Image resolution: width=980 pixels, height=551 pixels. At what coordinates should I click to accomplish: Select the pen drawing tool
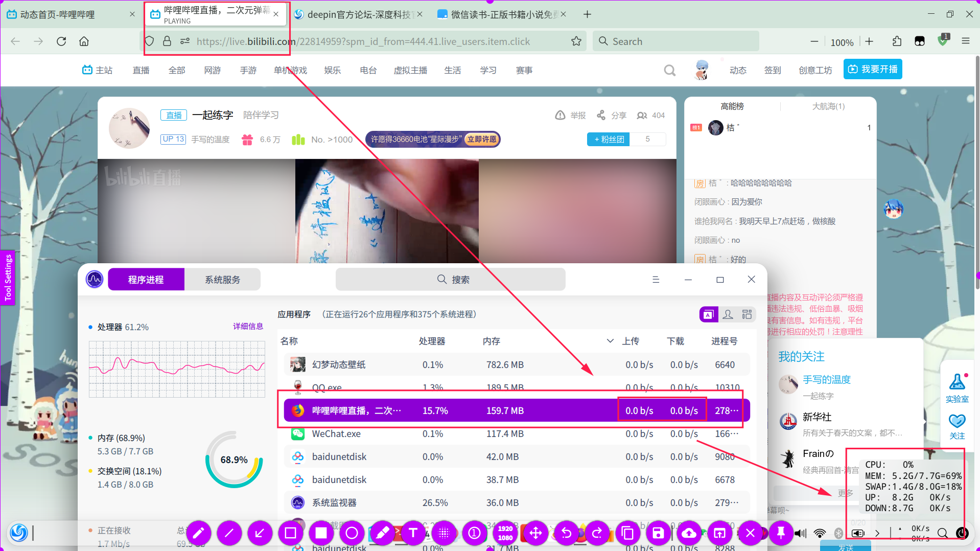point(198,533)
